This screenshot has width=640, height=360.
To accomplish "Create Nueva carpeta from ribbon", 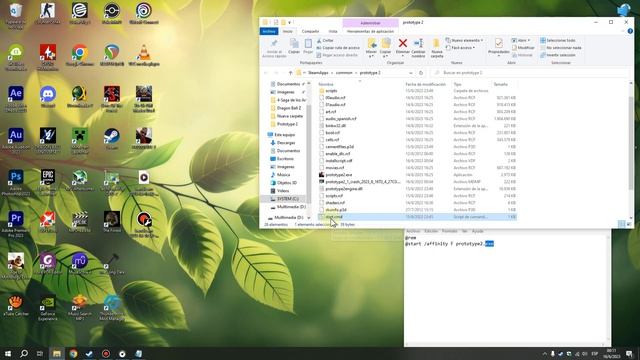I will click(x=436, y=48).
